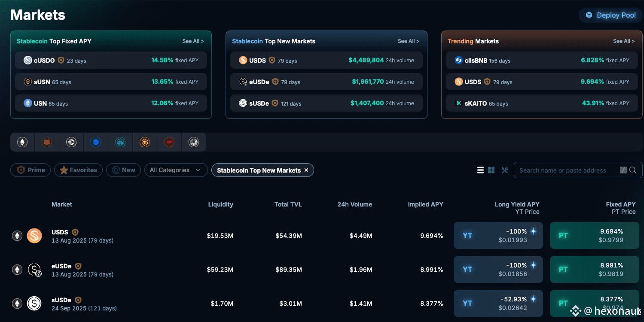Sort by the Total TVL column header
The width and height of the screenshot is (644, 322).
click(288, 204)
